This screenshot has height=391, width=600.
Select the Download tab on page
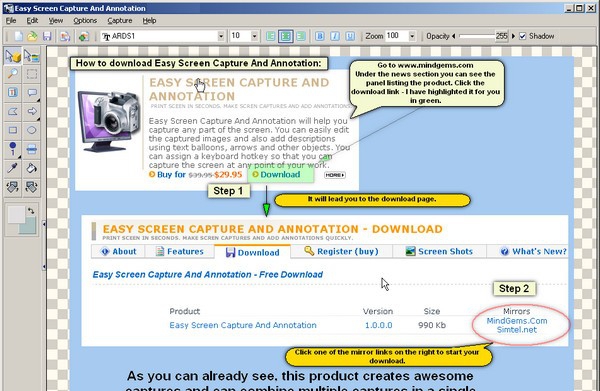[253, 252]
